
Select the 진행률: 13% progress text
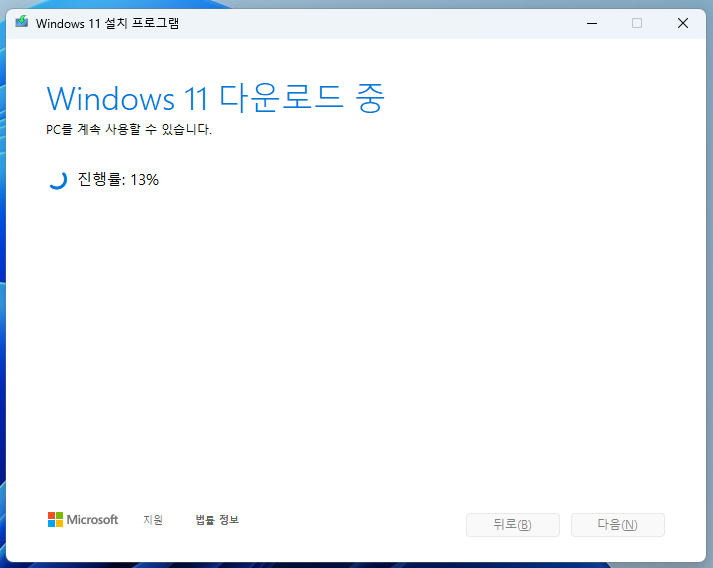(118, 180)
